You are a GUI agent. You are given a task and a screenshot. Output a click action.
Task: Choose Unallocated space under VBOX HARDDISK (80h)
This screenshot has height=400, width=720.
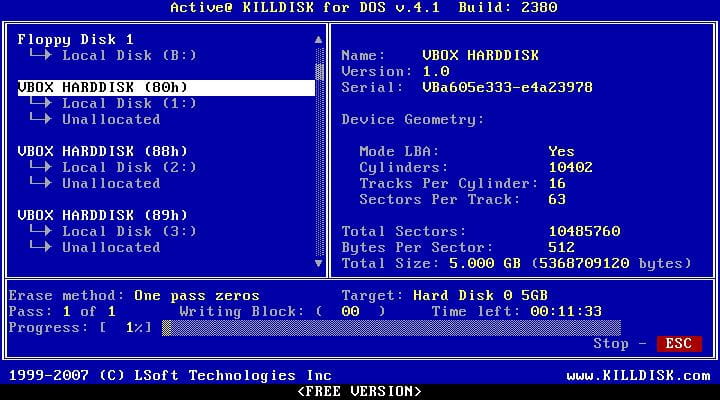(x=110, y=119)
